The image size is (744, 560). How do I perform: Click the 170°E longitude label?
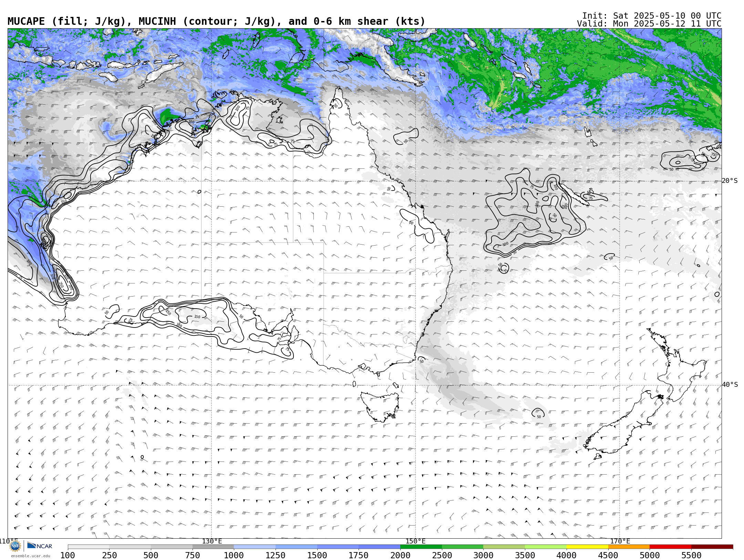click(620, 541)
